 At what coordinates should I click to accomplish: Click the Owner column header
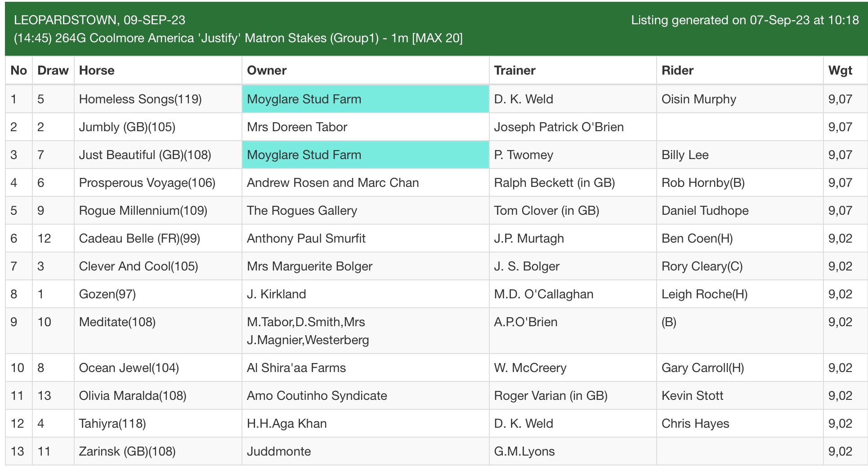pos(267,71)
